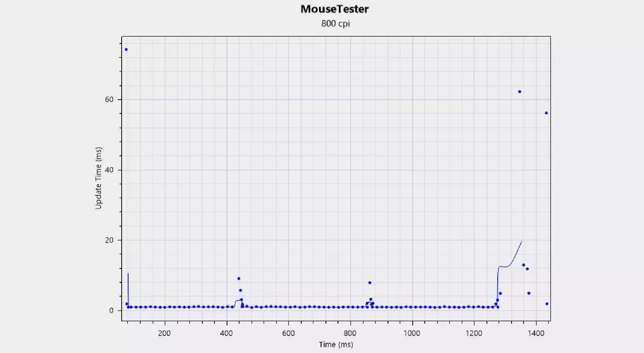644x353 pixels.
Task: Click the Time (ms) x-axis label
Action: tap(335, 344)
